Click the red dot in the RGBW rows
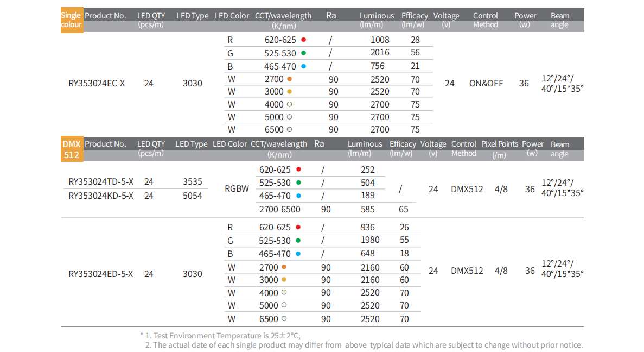 pos(298,169)
